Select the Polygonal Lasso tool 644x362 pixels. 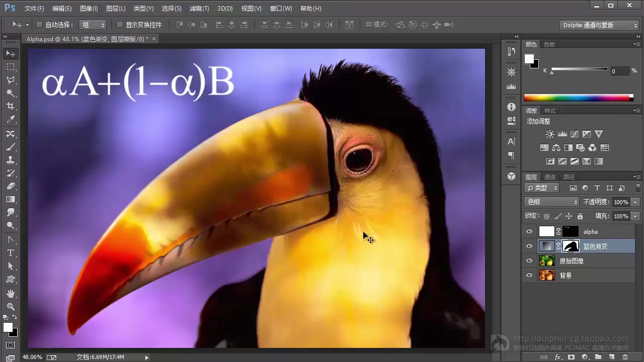11,80
